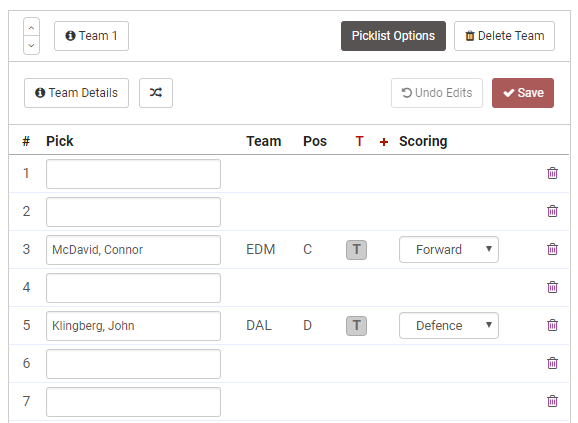Click trash icon on row 7
Screen dimensions: 578x423
click(552, 401)
